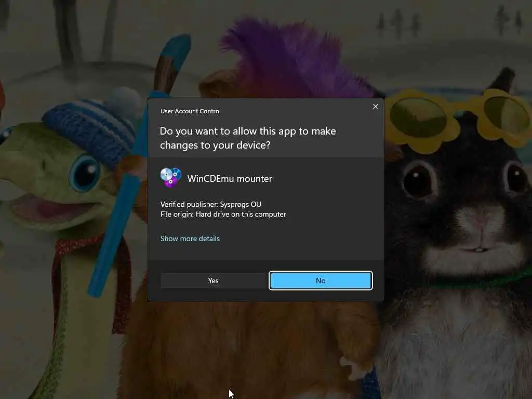The image size is (532, 399).
Task: Click Yes to allow WinCDEmu mounter
Action: pyautogui.click(x=213, y=281)
